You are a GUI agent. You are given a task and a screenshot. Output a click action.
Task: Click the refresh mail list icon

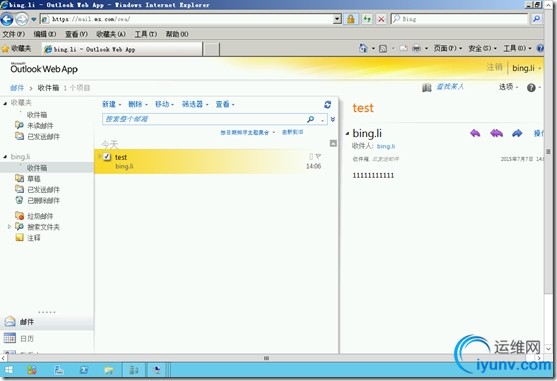click(328, 104)
